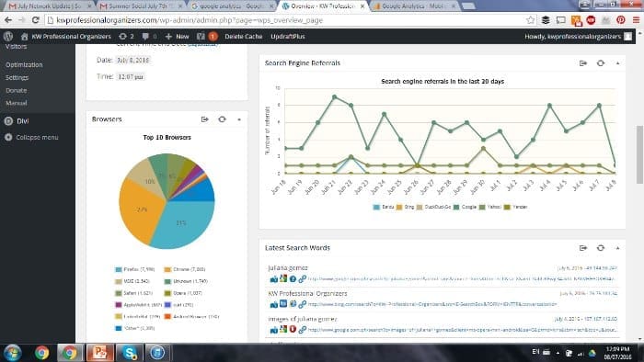
Task: Open the Chrome hamburger menu
Action: pos(636,19)
